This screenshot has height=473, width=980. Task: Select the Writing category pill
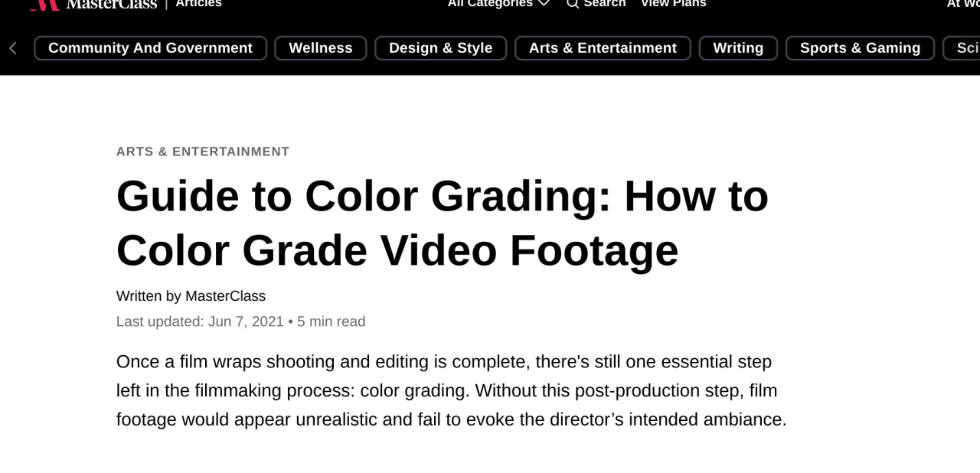click(x=738, y=48)
